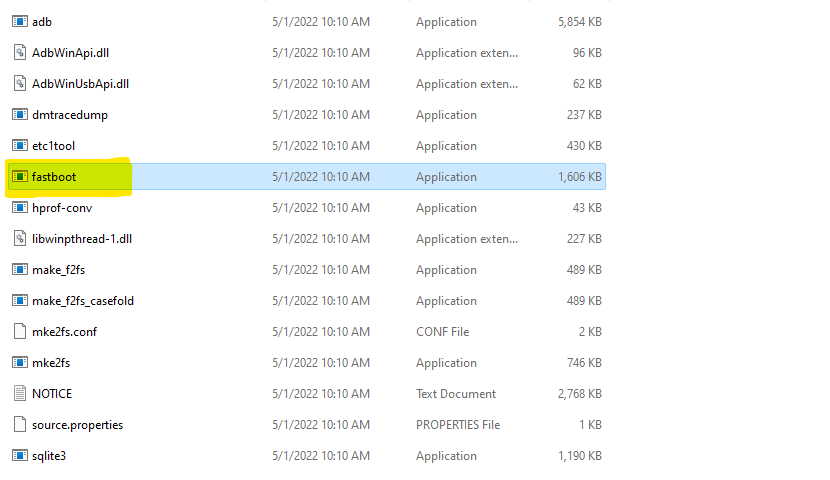Select the NOTICE text document icon
Screen dimensions: 830x480
tap(20, 394)
